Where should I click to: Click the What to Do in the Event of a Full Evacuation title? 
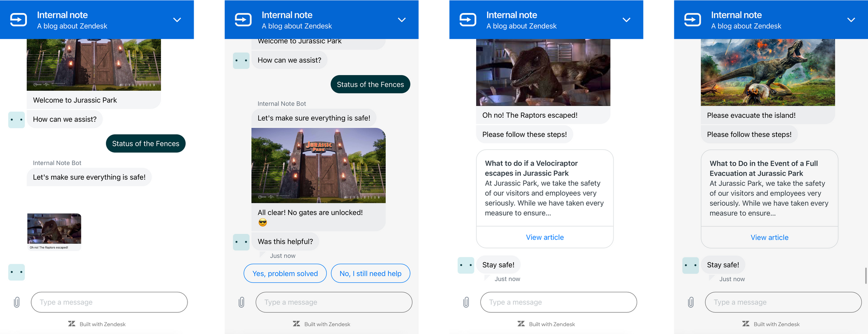[763, 168]
